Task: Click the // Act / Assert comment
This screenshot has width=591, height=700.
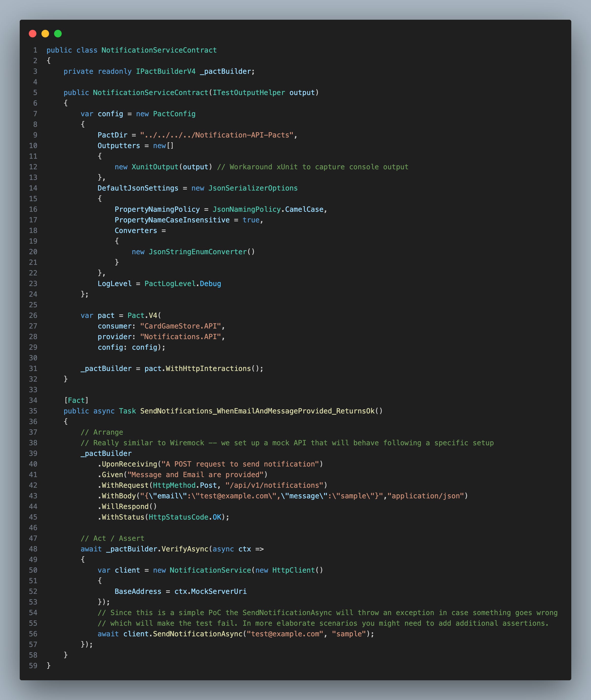Action: (x=112, y=539)
